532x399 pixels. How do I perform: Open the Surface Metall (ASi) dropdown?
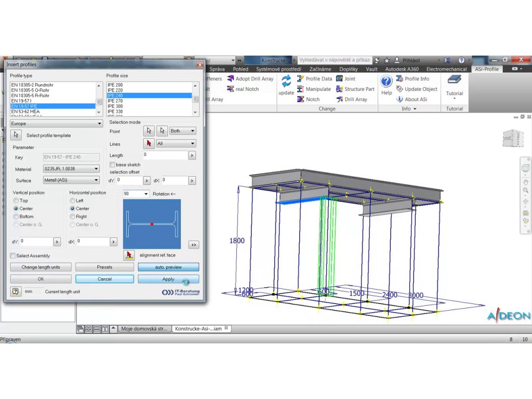71,180
